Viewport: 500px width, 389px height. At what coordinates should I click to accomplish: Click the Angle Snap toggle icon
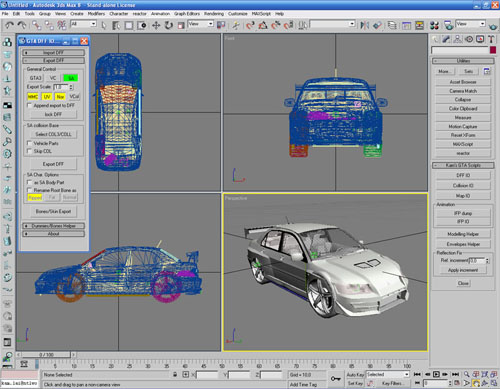click(x=263, y=25)
